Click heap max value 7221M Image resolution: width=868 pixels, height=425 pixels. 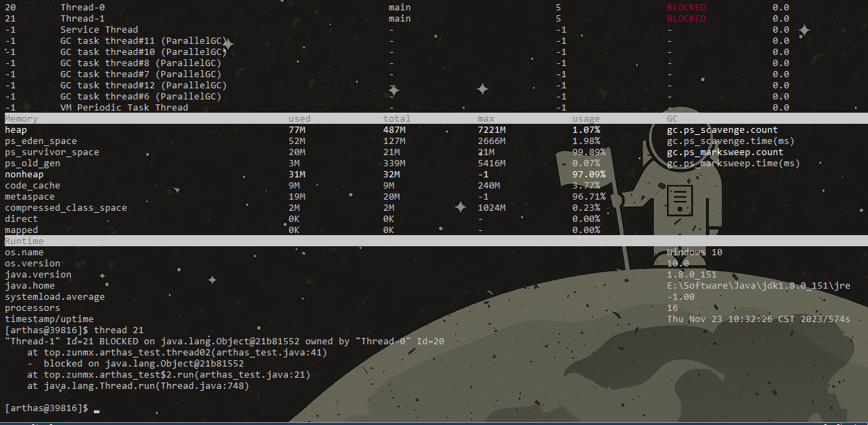492,130
